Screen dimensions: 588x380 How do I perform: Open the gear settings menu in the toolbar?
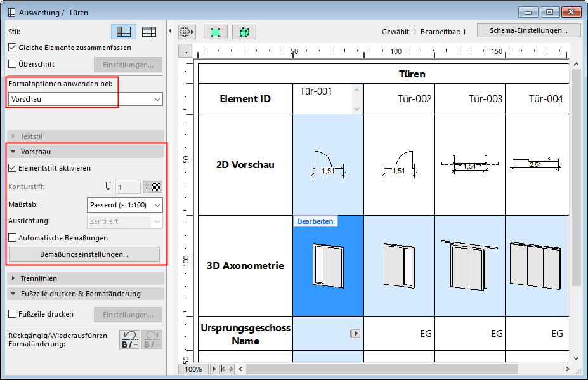[186, 32]
